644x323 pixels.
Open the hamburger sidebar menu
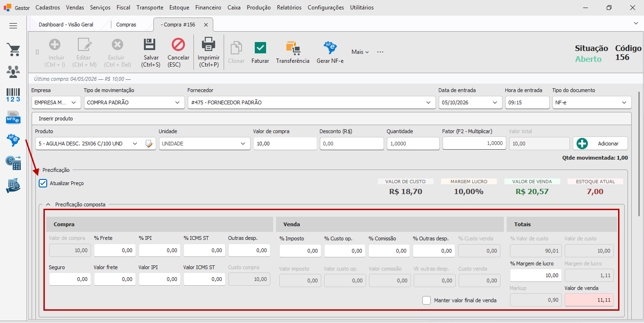(x=13, y=26)
